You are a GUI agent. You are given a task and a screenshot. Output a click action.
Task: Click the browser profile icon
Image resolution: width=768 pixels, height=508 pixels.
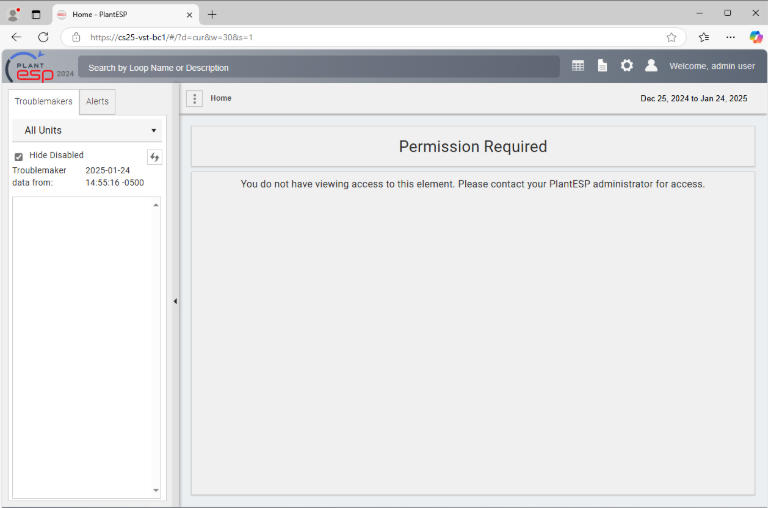tap(14, 15)
